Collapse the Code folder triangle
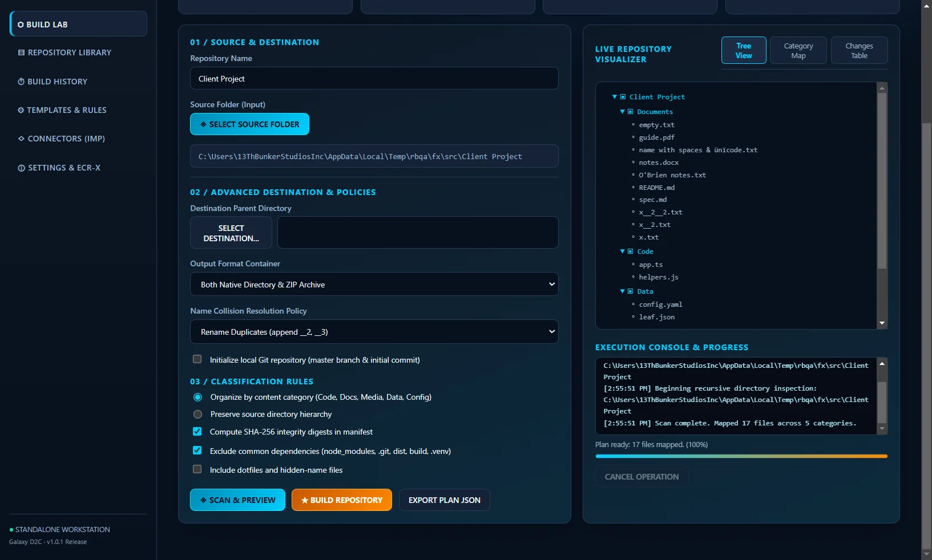 click(623, 251)
